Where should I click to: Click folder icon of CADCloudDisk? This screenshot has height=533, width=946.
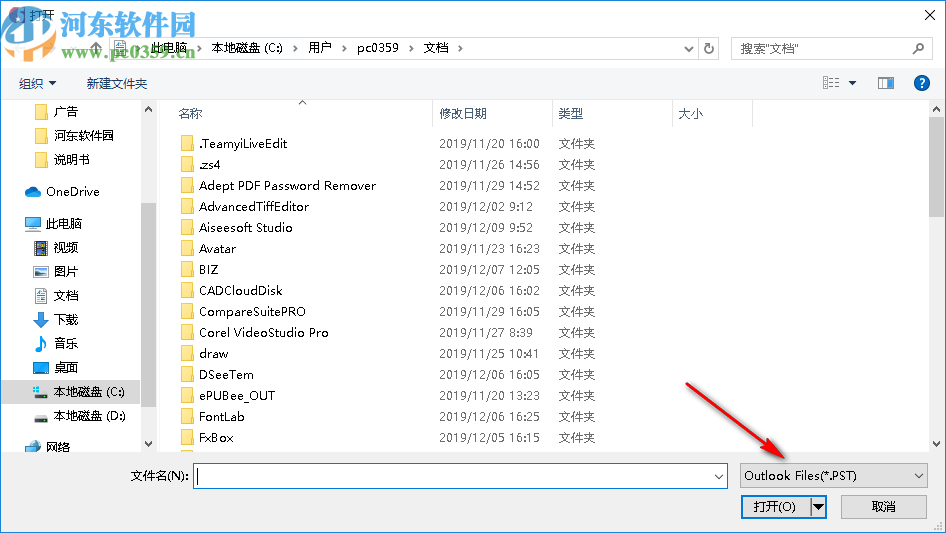188,290
